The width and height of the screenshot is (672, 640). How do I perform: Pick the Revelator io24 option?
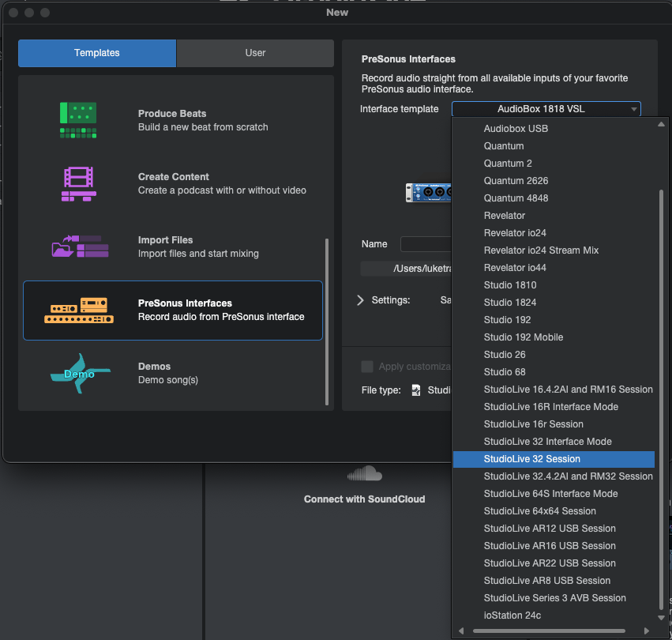point(554,233)
